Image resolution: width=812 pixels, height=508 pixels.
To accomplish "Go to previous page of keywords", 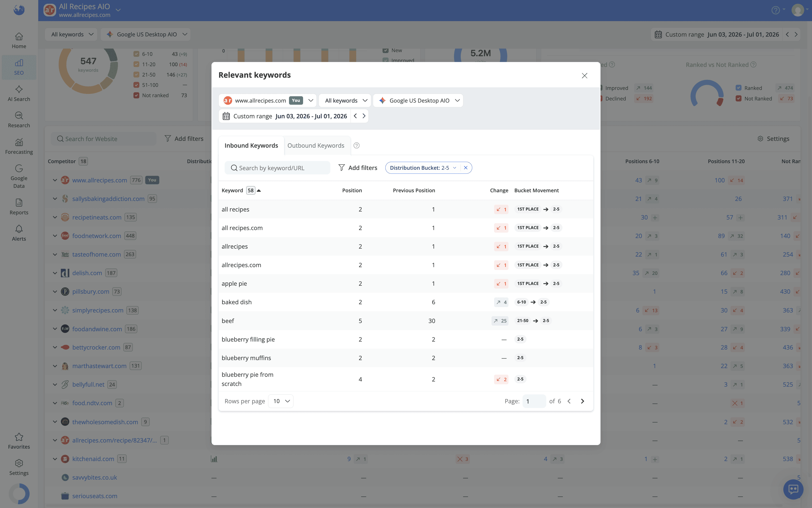I will coord(569,401).
